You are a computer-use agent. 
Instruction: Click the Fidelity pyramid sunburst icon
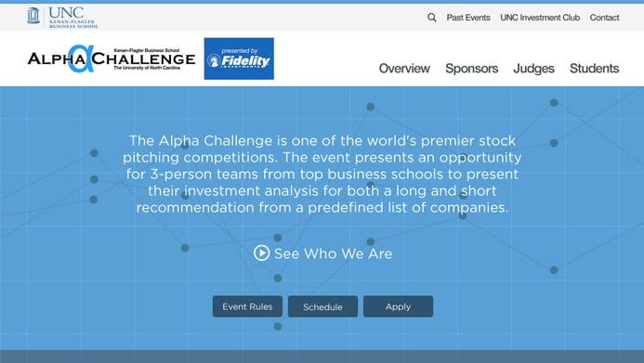pos(214,61)
